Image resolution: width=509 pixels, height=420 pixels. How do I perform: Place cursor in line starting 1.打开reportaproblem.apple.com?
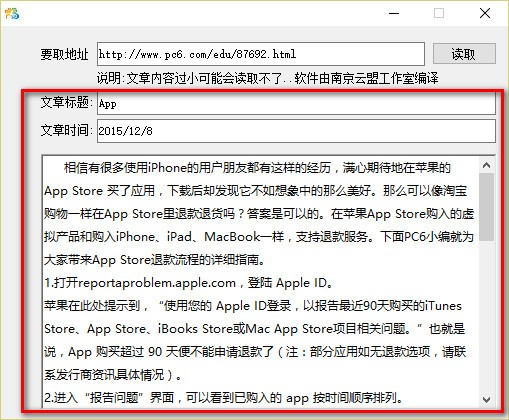coord(188,283)
